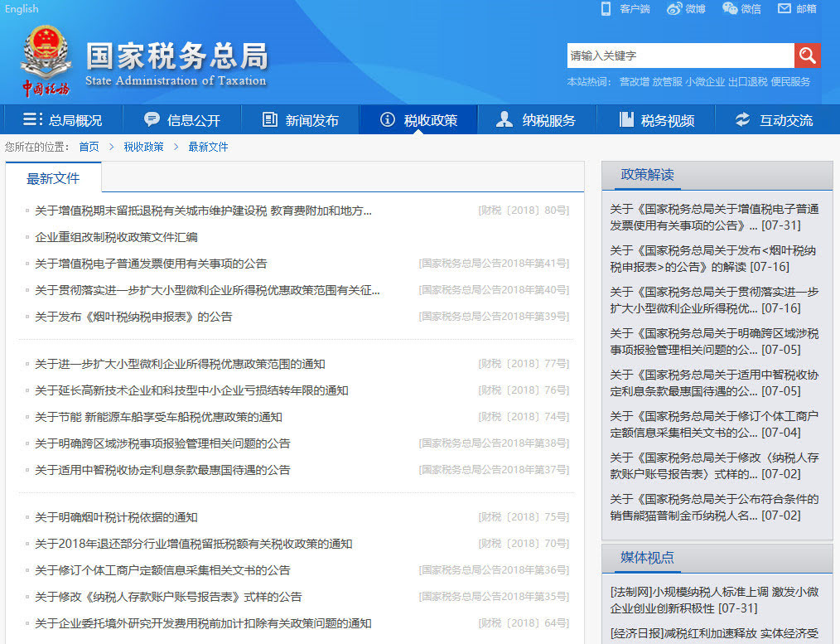Open the 关于明确烟叶税计税依据的通知 notice
The height and width of the screenshot is (644, 840).
coord(116,517)
